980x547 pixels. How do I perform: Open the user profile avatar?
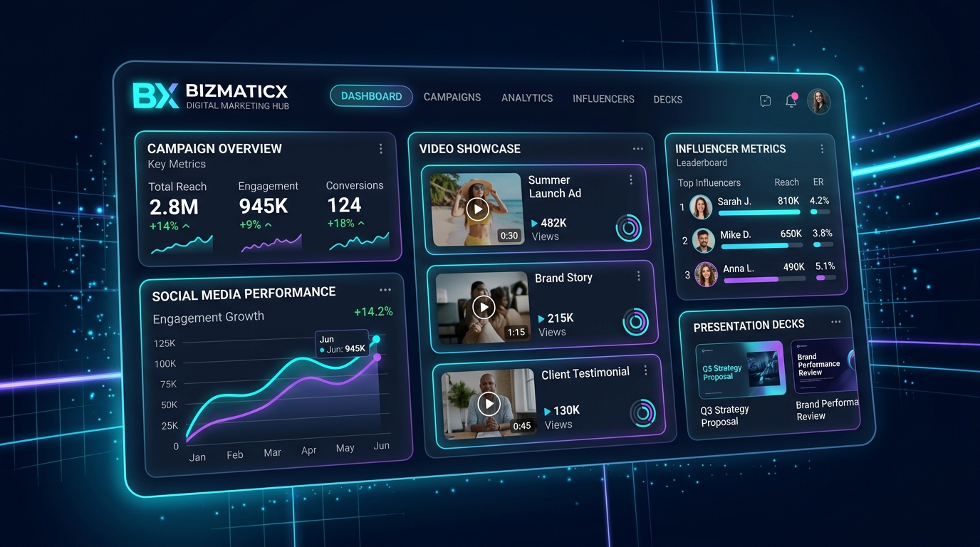coord(819,101)
